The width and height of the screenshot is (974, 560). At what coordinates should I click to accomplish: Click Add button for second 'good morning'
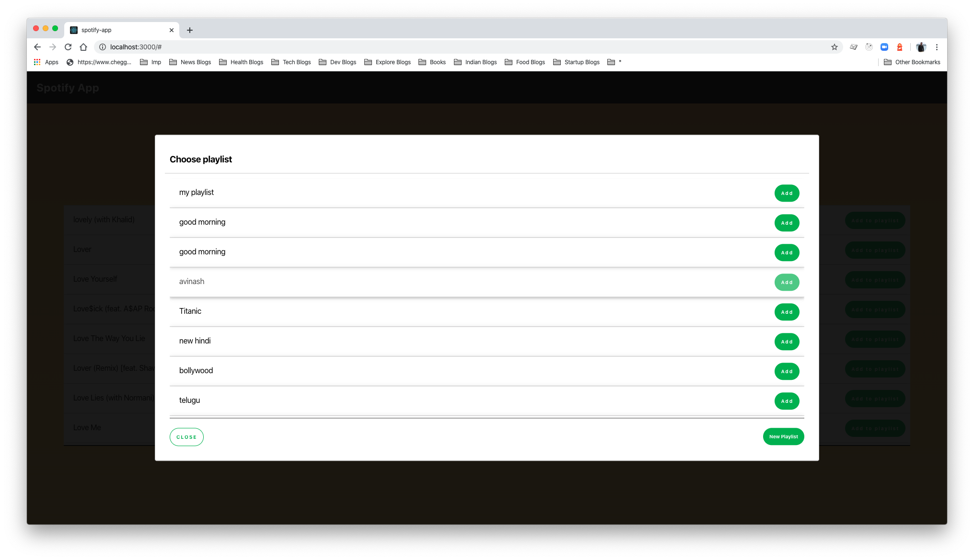[x=787, y=252]
